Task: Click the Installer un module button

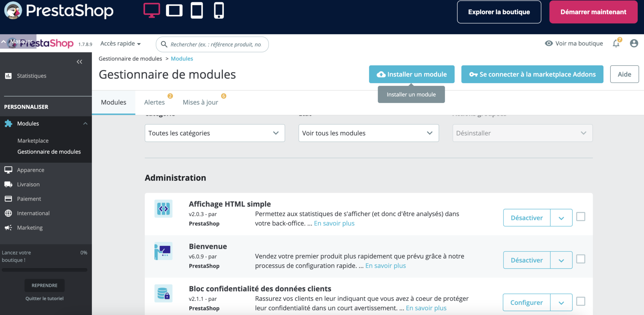Action: pyautogui.click(x=412, y=74)
